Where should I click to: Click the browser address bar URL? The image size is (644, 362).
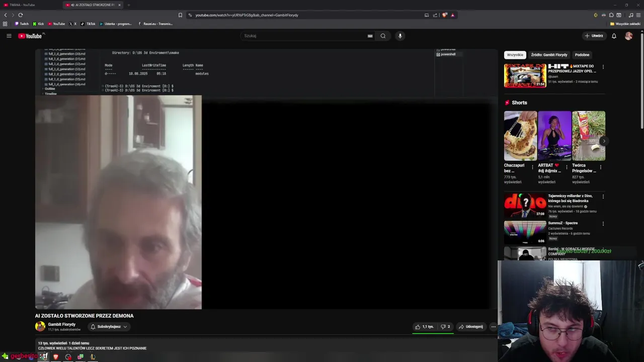click(247, 15)
